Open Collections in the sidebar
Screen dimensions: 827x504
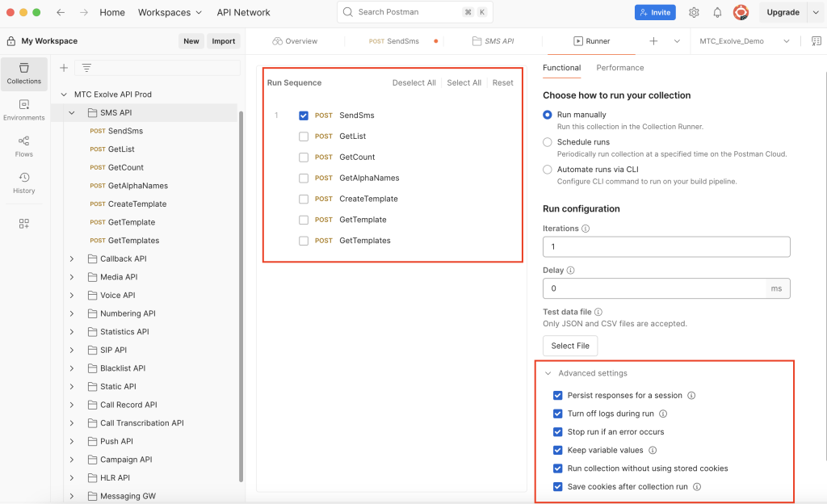(x=24, y=73)
